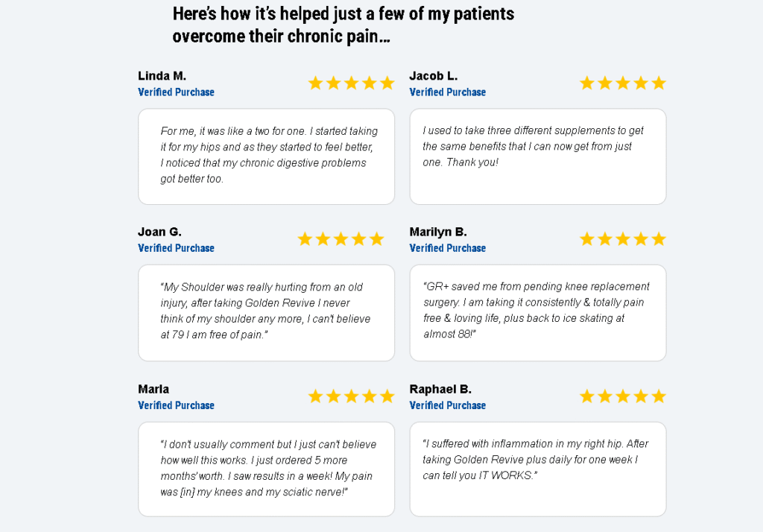Click Verified Purchase under Linda M.
The height and width of the screenshot is (532, 763).
click(176, 92)
